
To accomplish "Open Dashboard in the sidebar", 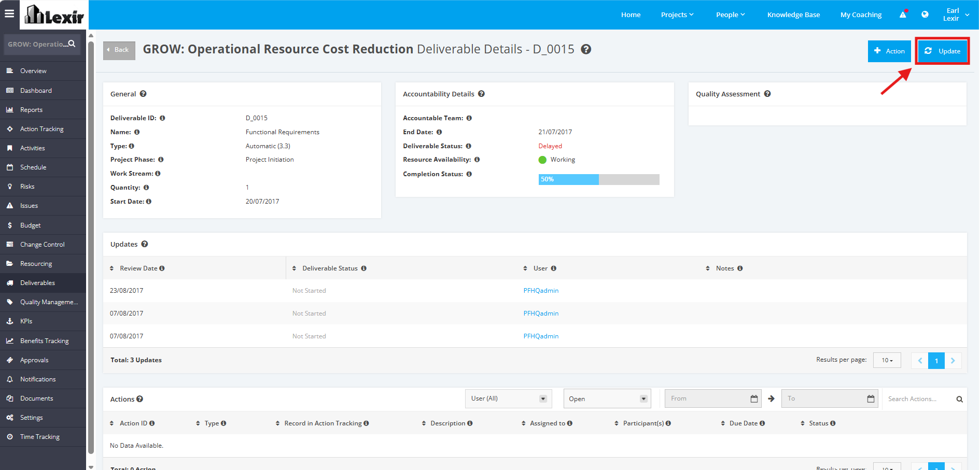I will click(43, 90).
